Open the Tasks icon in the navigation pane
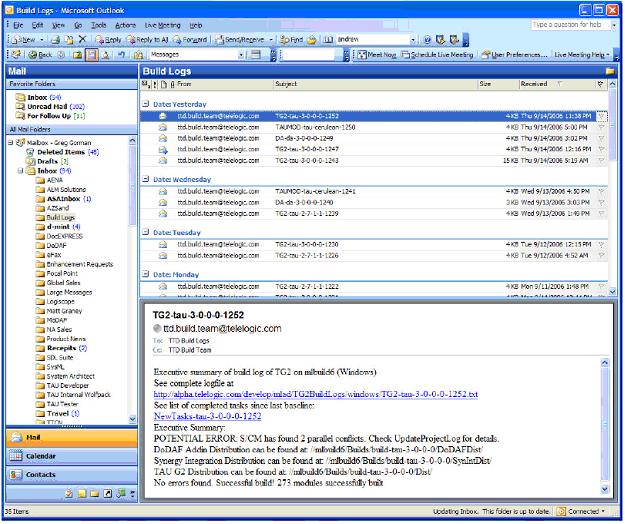Image resolution: width=625 pixels, height=524 pixels. 69,493
